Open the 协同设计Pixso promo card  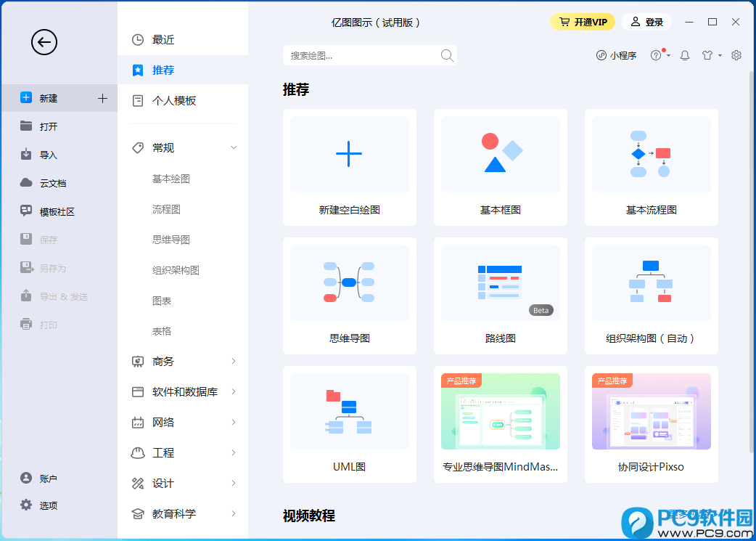[652, 424]
